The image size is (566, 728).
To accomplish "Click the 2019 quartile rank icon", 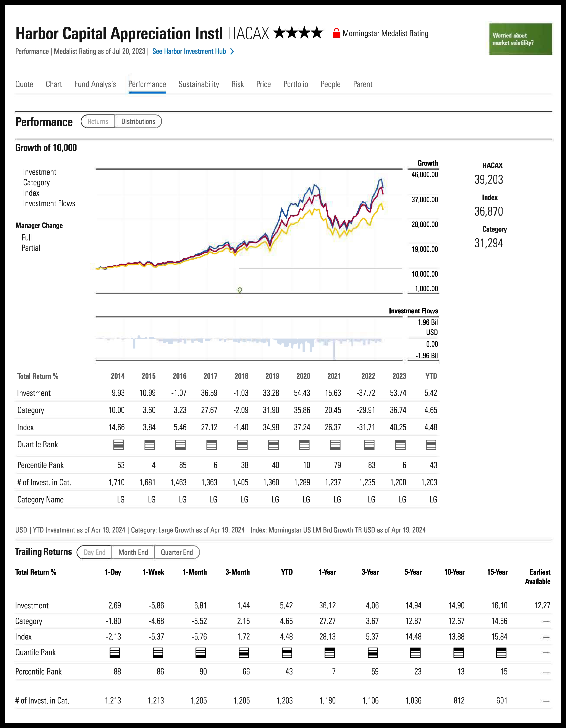I will (273, 445).
